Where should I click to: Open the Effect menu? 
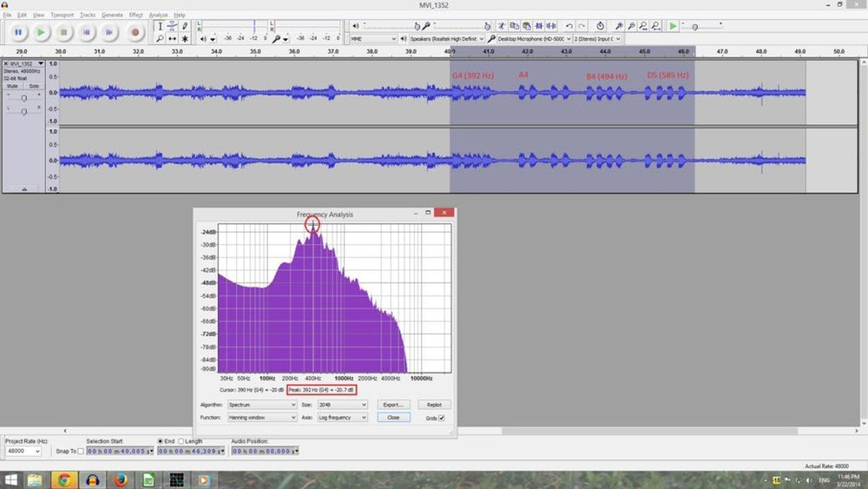pyautogui.click(x=136, y=15)
